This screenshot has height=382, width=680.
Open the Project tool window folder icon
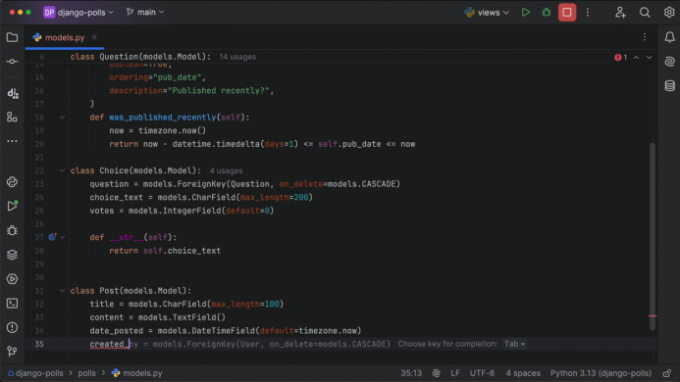[12, 38]
